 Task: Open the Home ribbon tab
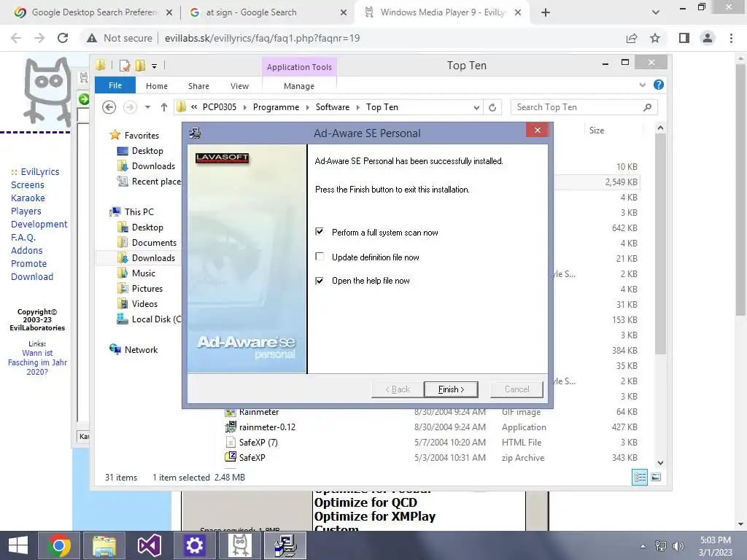tap(157, 86)
